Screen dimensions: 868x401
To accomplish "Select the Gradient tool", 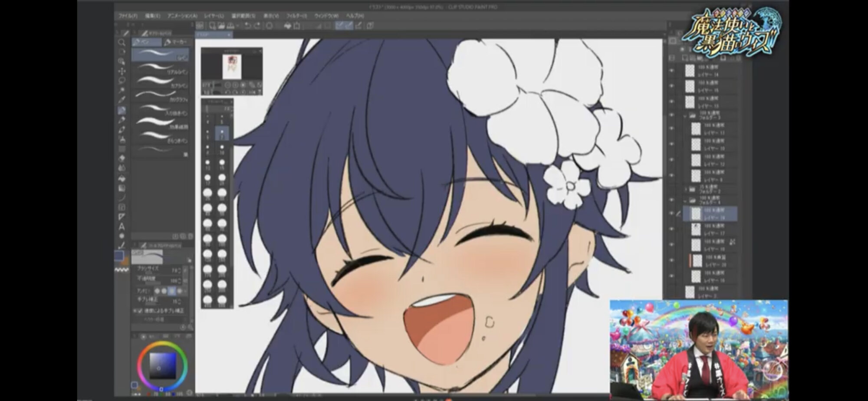I will (122, 188).
